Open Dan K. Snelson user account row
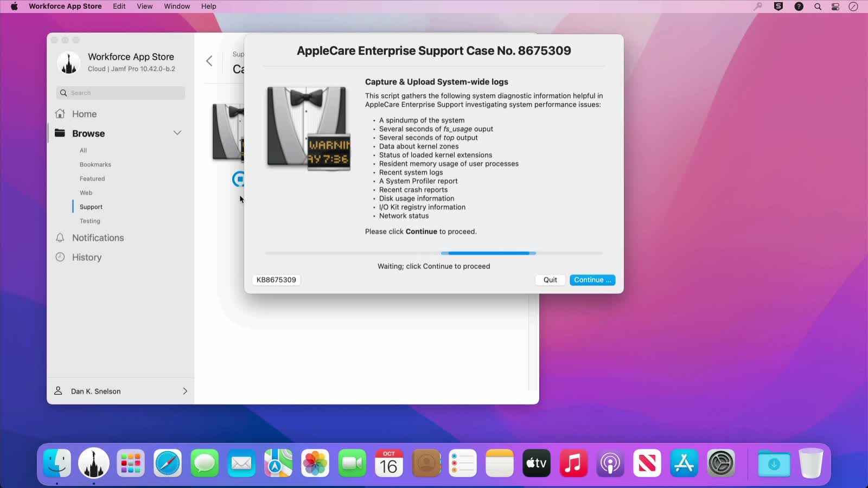The width and height of the screenshot is (868, 488). tap(120, 391)
